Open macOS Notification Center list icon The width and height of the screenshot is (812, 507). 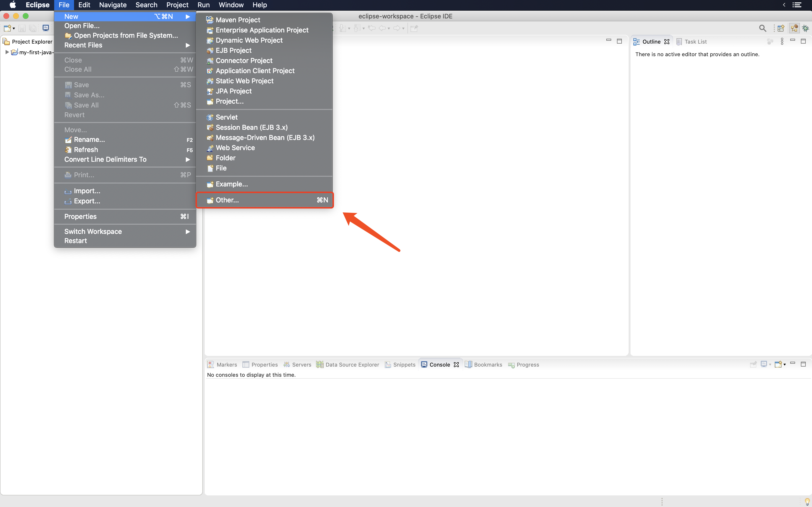pyautogui.click(x=797, y=5)
